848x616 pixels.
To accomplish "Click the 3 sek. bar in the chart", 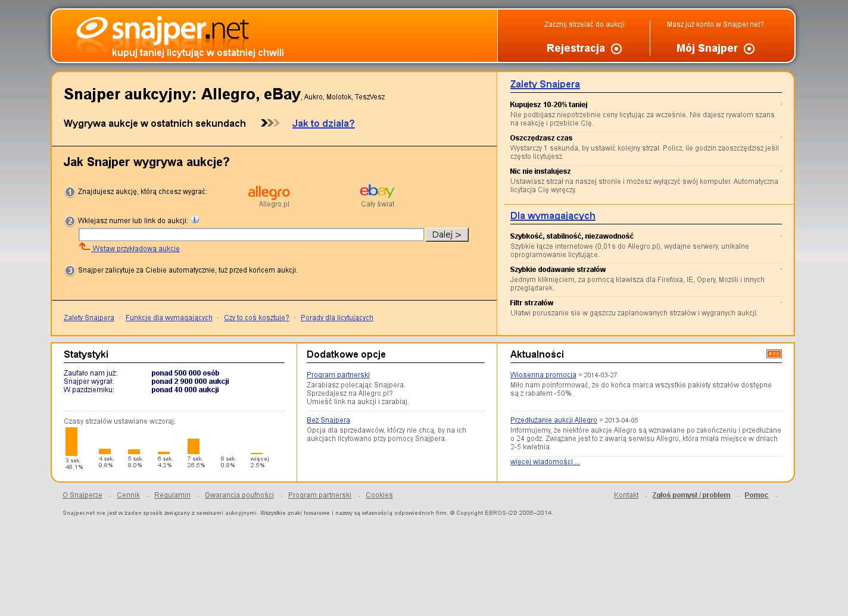I will click(x=71, y=442).
